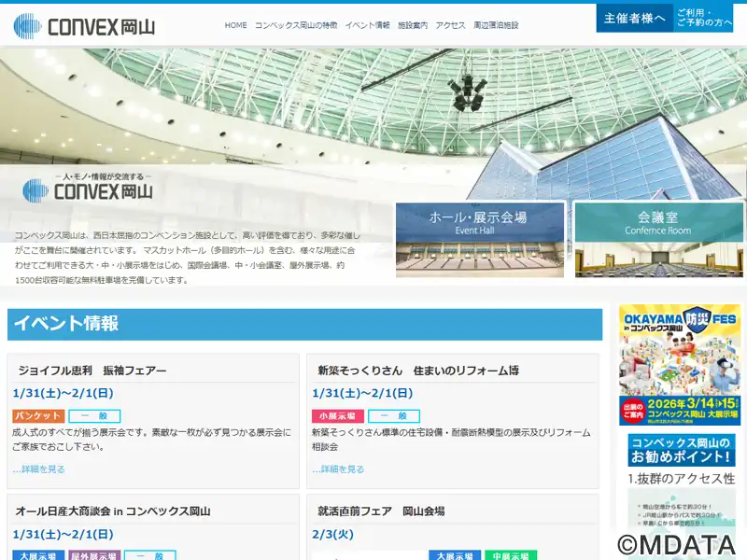Click date 1/31(土)〜2/1(日) in オール日産 card

[63, 534]
